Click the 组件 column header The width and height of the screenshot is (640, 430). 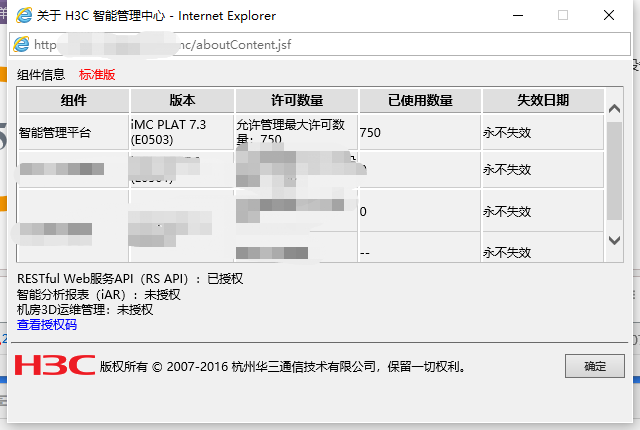(74, 100)
